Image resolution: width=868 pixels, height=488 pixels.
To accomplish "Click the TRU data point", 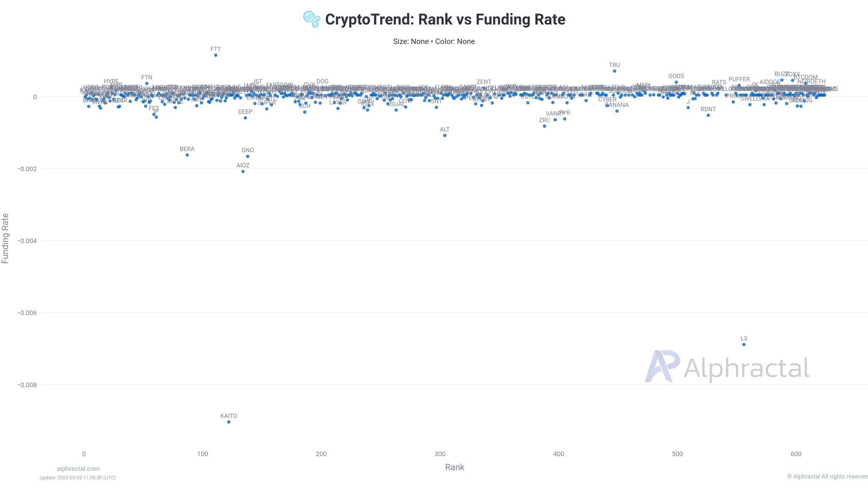I will 615,71.
